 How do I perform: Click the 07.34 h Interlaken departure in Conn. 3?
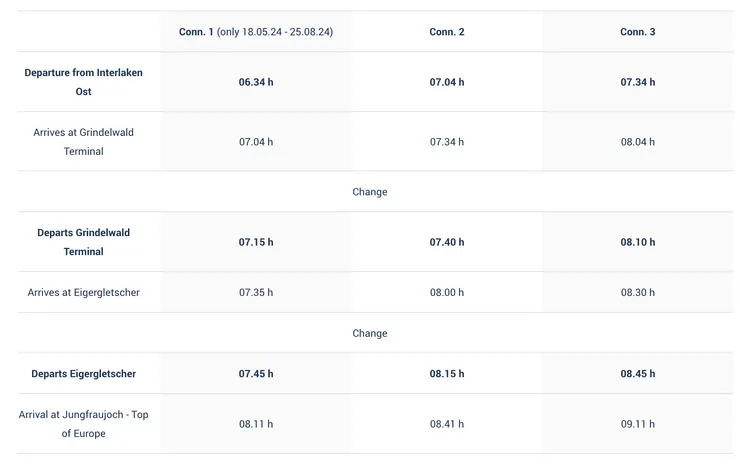(637, 82)
